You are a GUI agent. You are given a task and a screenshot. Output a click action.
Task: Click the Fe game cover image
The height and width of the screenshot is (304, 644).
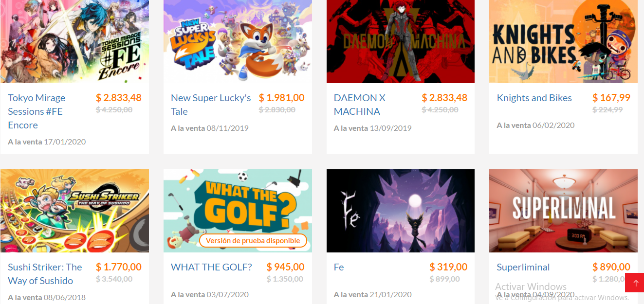click(x=401, y=211)
